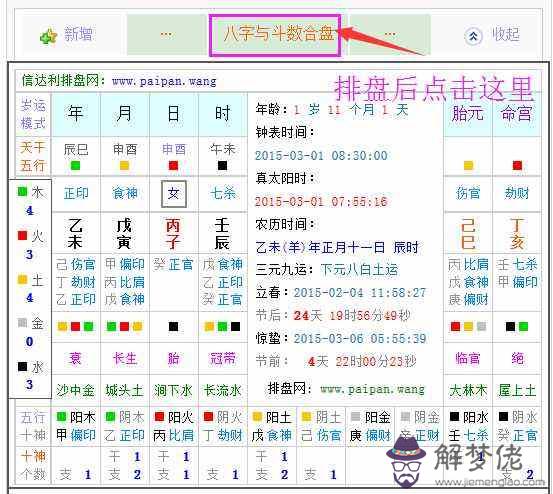Click 伤官 in the 胎元 column
The image size is (553, 494).
point(468,194)
